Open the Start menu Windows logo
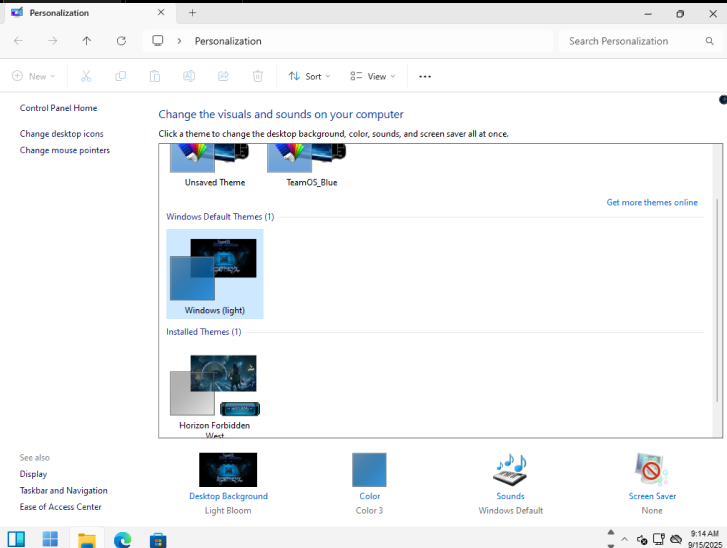Viewport: 727px width, 548px height. (x=50, y=539)
